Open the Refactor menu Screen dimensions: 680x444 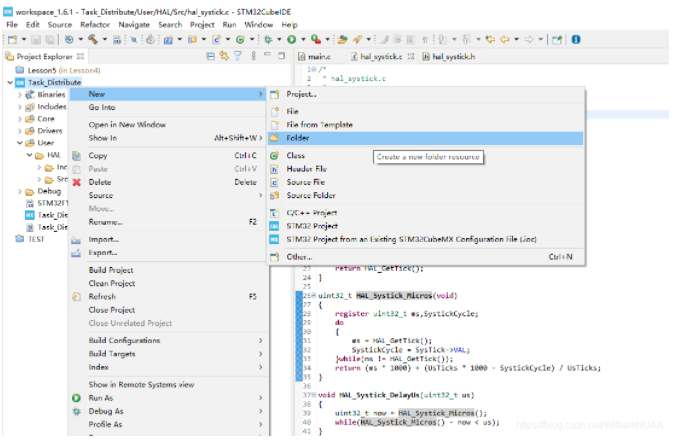(95, 25)
